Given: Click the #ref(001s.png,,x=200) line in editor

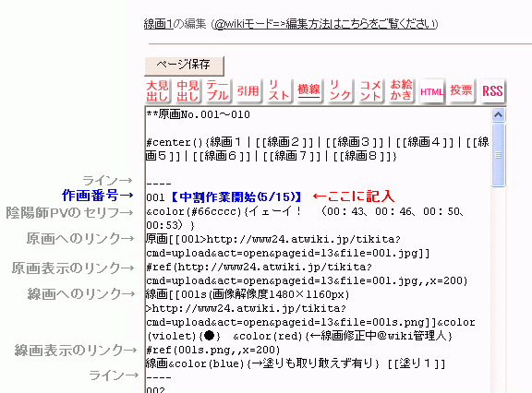Looking at the screenshot, I should click(213, 350).
